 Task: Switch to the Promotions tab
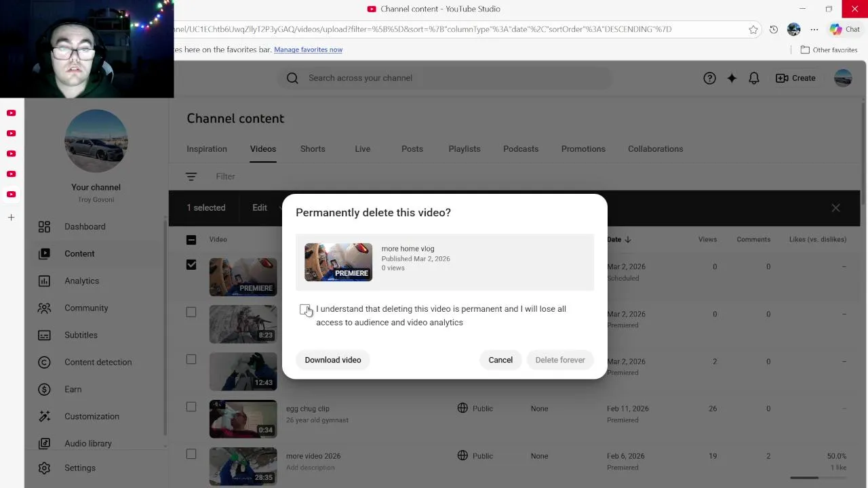(583, 149)
